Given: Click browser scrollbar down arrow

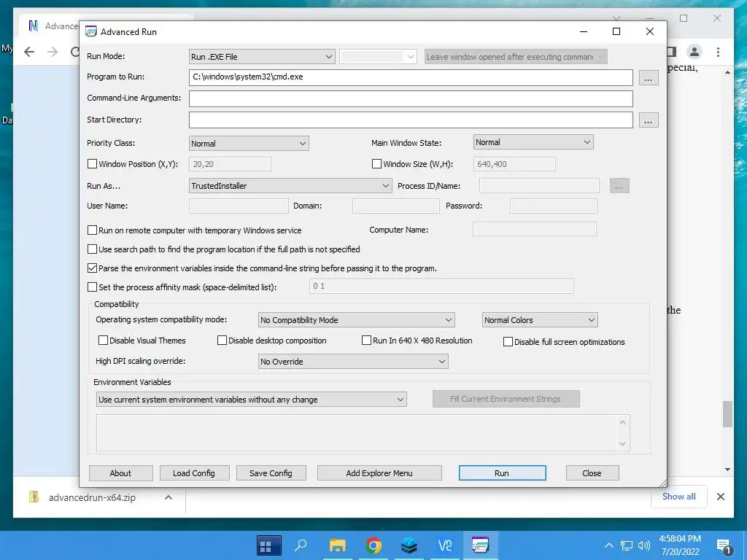Looking at the screenshot, I should click(727, 470).
